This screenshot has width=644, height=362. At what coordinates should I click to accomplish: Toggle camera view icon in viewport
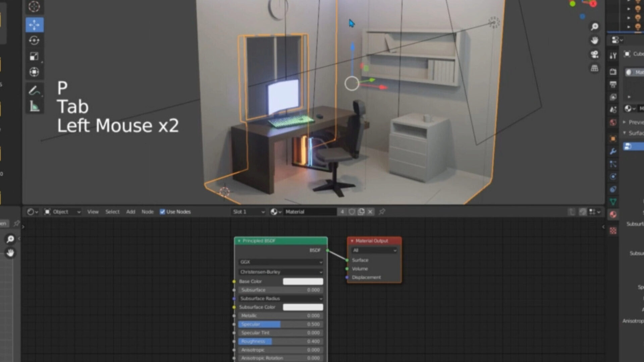click(x=594, y=54)
